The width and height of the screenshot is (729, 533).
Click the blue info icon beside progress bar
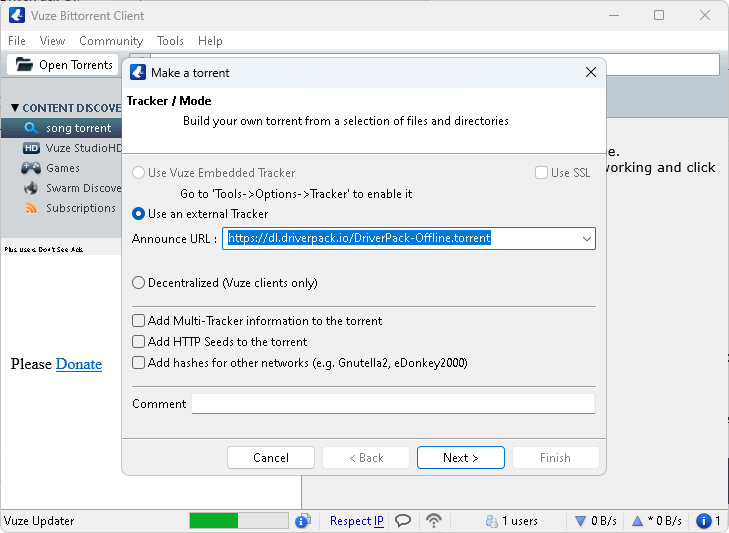click(303, 521)
